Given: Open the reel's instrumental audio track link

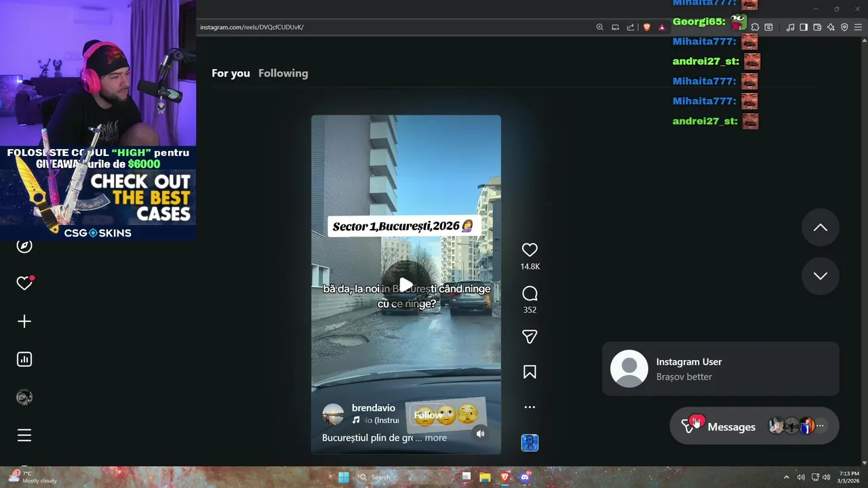Looking at the screenshot, I should [376, 420].
